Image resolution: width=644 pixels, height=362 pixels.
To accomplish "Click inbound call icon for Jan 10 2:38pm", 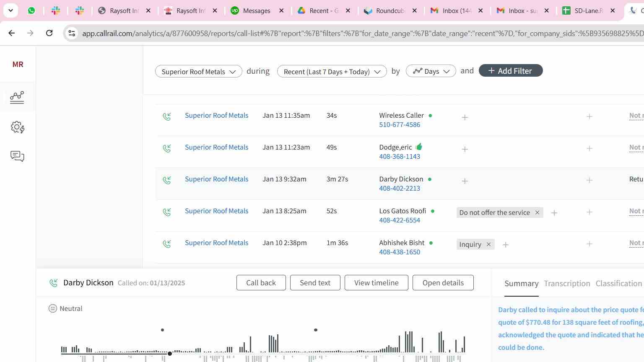I will click(167, 244).
